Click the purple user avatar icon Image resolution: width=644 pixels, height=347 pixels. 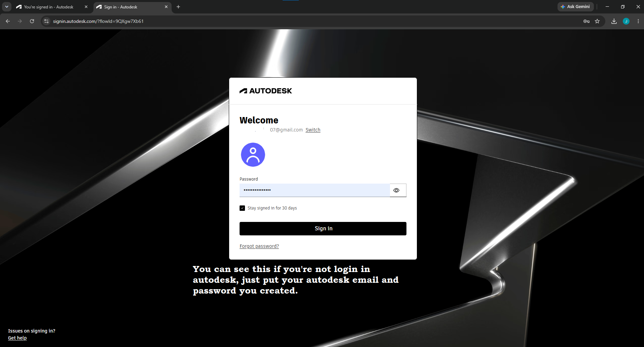253,155
